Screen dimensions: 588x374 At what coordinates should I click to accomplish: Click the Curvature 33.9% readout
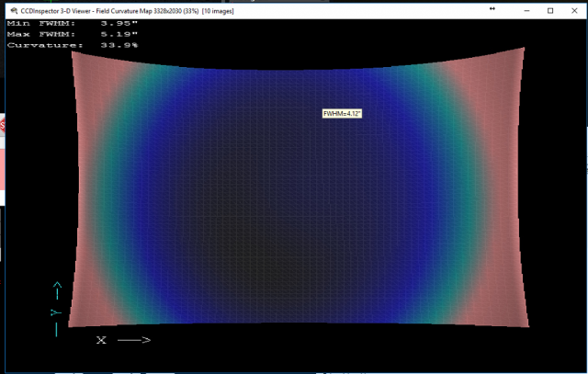(x=73, y=45)
